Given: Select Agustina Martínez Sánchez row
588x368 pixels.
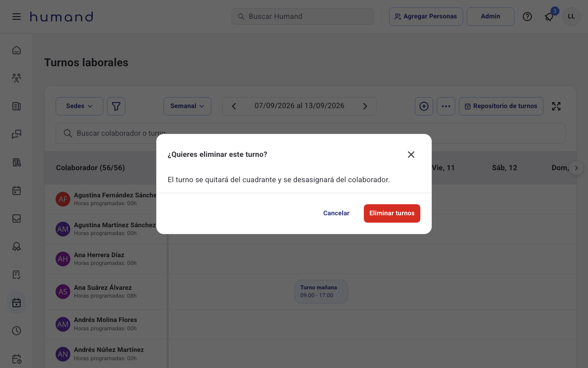Looking at the screenshot, I should [106, 229].
